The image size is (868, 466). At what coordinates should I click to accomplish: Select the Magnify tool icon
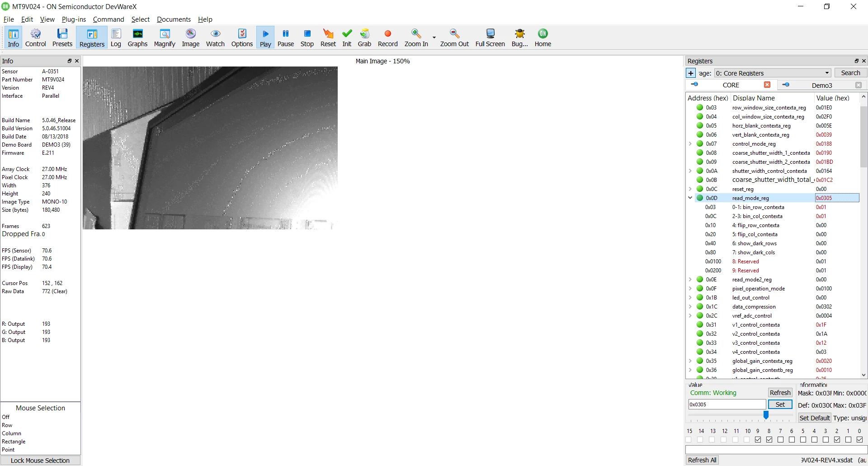[165, 38]
